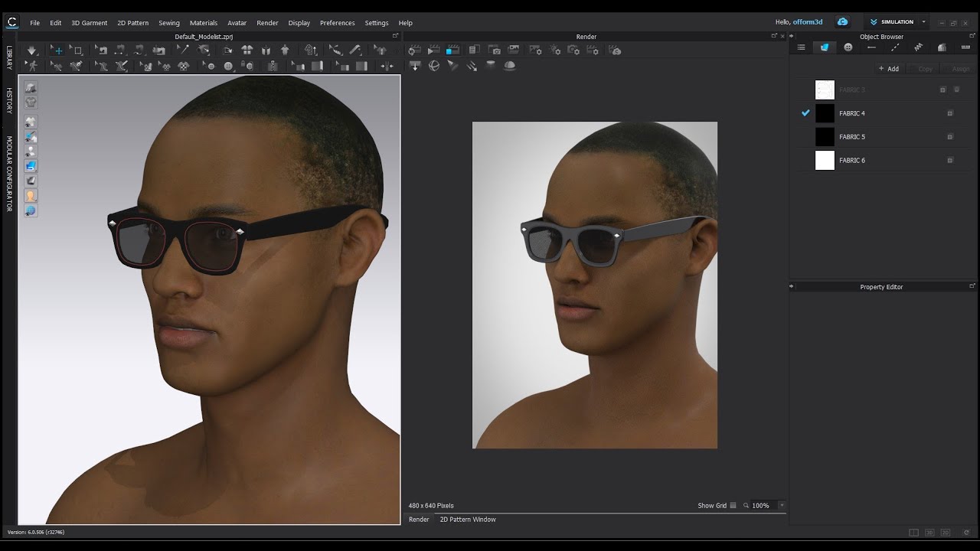Open the 3D Garment menu
Screen dimensions: 980x551
tap(90, 23)
